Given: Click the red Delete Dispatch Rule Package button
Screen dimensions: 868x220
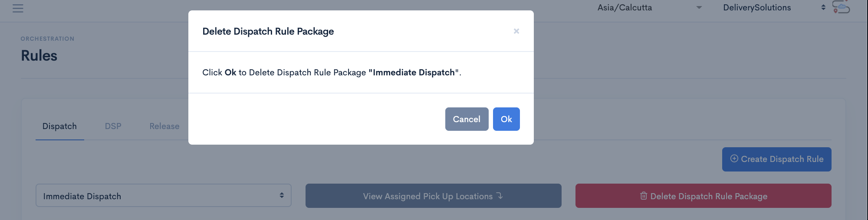Looking at the screenshot, I should [x=704, y=196].
